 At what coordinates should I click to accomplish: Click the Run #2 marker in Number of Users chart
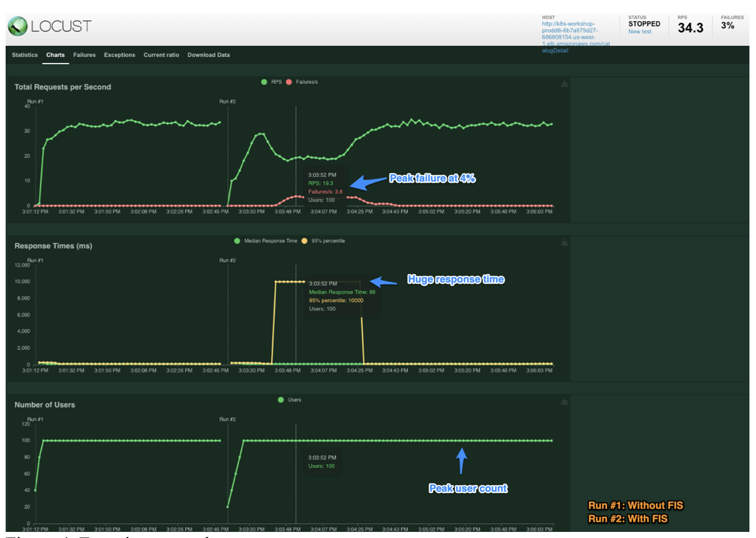coord(227,419)
